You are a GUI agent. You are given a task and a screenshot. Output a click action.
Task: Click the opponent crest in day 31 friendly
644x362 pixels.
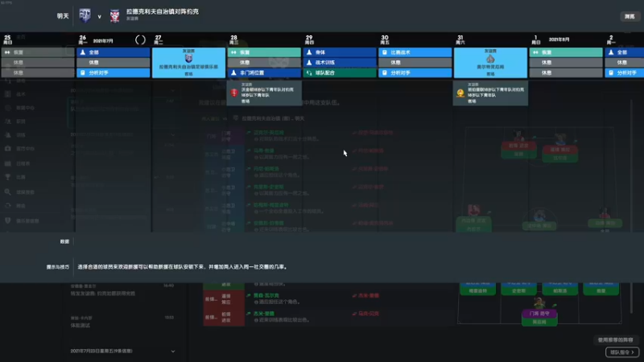(x=490, y=59)
